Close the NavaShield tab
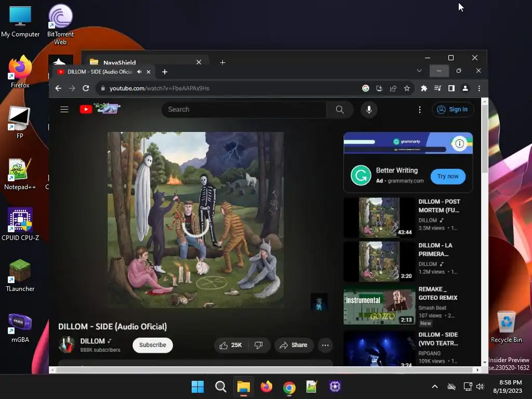The height and width of the screenshot is (399, 532). coord(199,62)
